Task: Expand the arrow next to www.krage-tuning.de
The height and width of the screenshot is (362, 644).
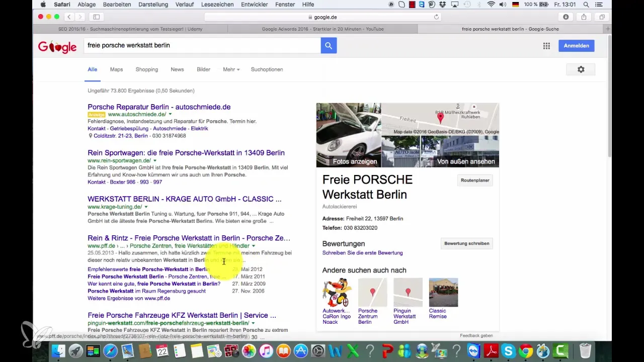Action: 146,207
